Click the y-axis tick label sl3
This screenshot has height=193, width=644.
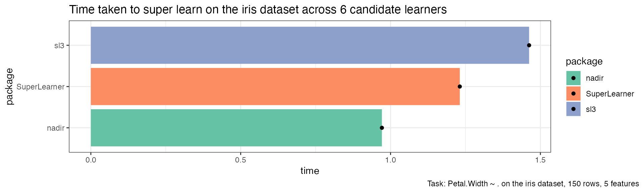59,46
